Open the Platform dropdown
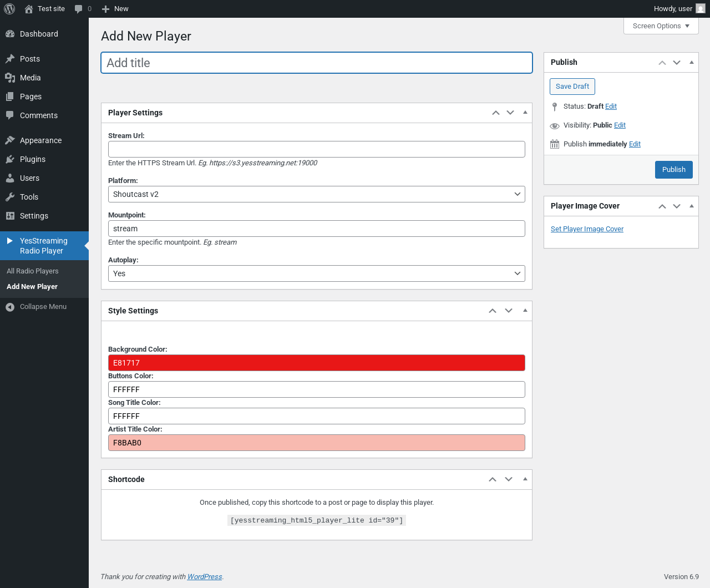The image size is (710, 588). 316,194
